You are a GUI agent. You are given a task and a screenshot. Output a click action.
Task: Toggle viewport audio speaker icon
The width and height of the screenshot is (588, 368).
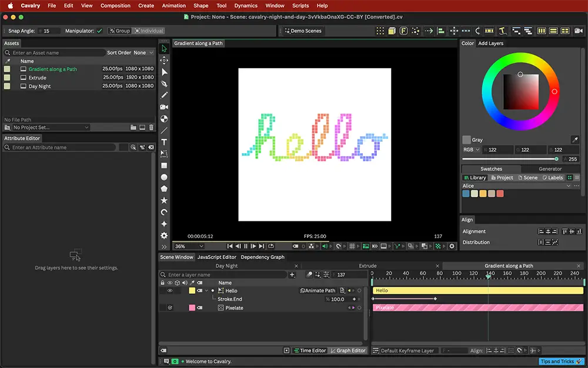[325, 246]
